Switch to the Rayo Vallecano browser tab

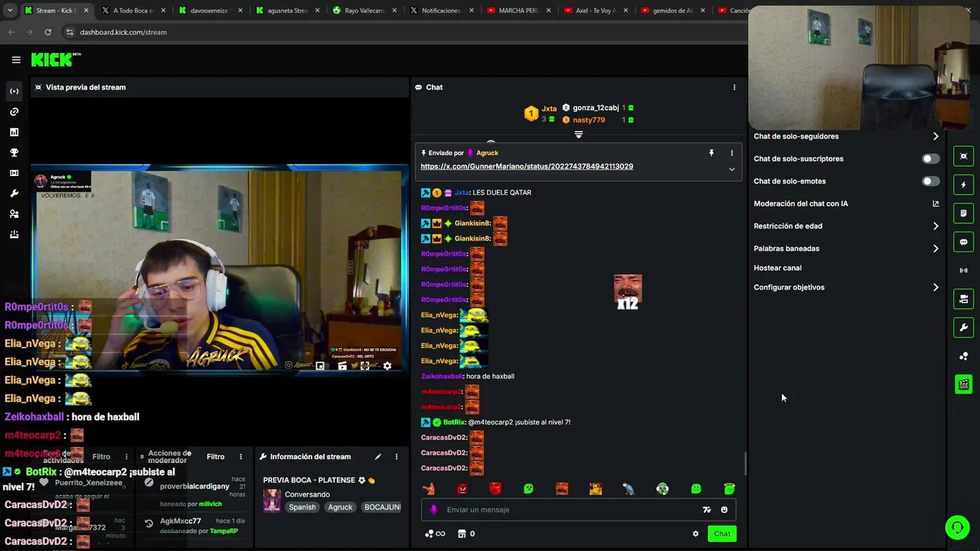point(364,11)
